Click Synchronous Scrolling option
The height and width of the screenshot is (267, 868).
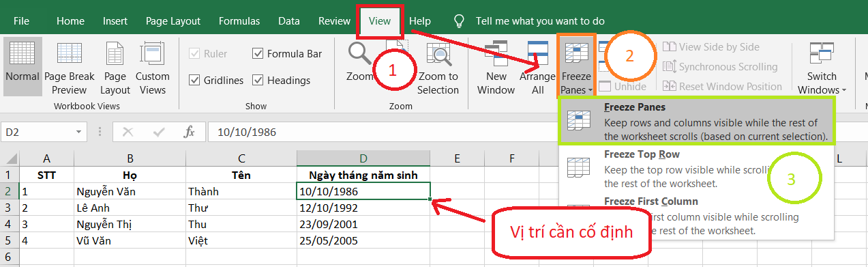[x=719, y=67]
